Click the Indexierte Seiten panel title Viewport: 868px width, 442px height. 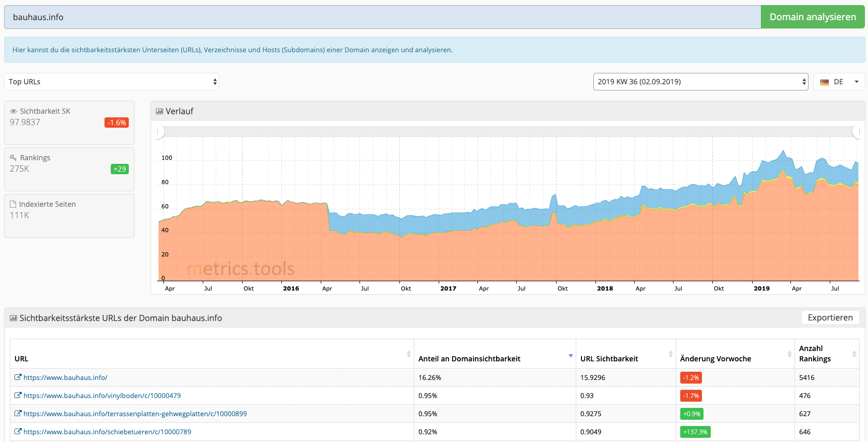coord(48,204)
